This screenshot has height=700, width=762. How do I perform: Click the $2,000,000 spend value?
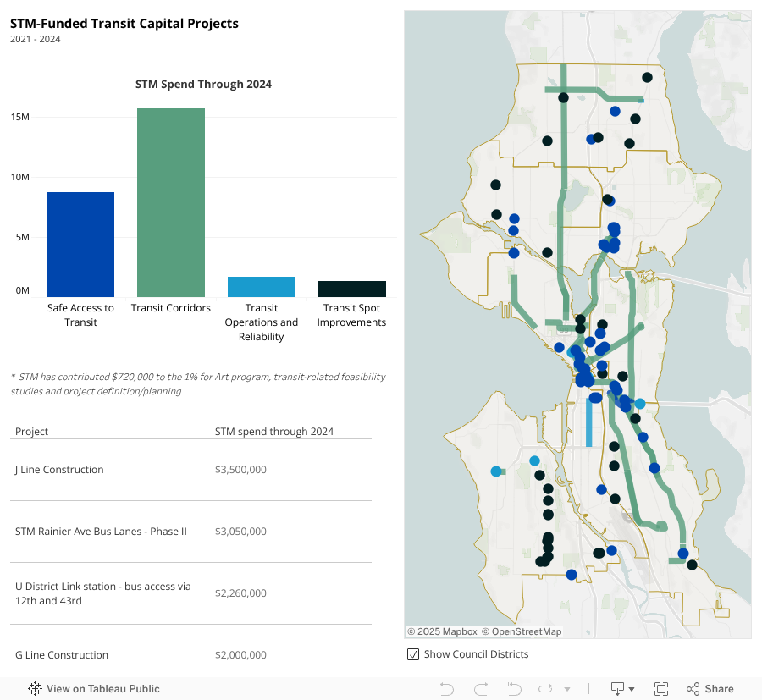[x=240, y=655]
